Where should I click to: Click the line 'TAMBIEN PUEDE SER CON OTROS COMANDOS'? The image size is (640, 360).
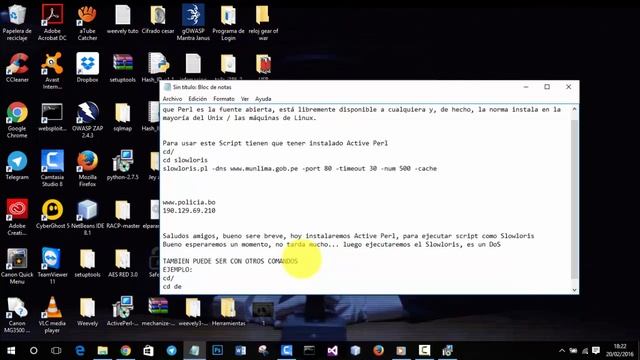coord(230,261)
